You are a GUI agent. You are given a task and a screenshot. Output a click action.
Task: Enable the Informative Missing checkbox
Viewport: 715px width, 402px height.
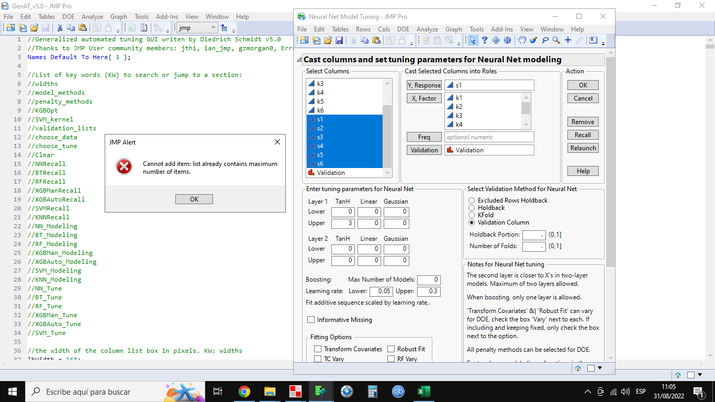[x=311, y=320]
